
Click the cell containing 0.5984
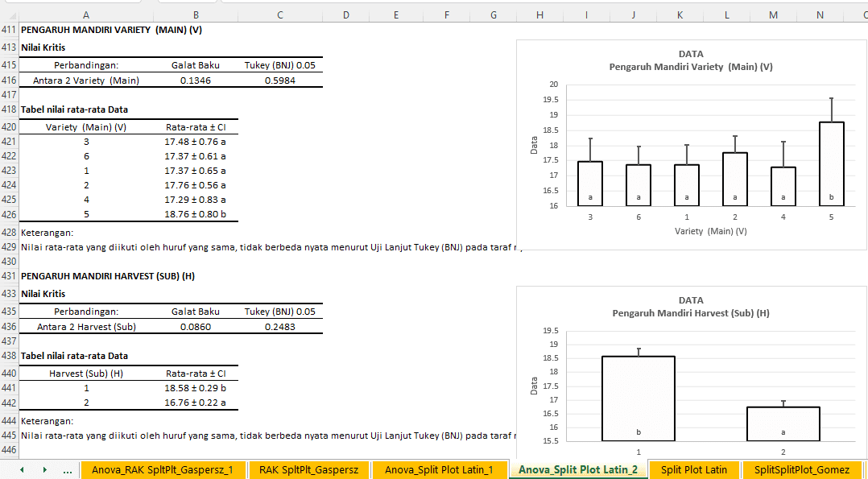(279, 79)
